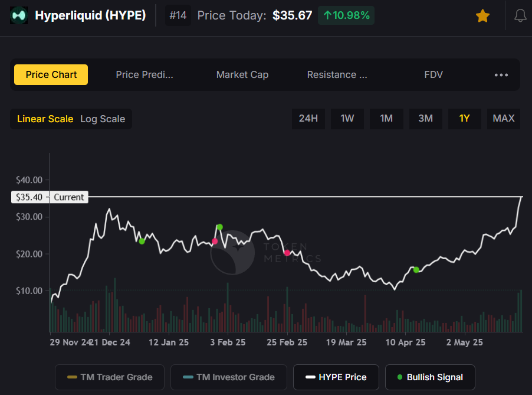Open the Market Cap tab
532x395 pixels.
(242, 75)
